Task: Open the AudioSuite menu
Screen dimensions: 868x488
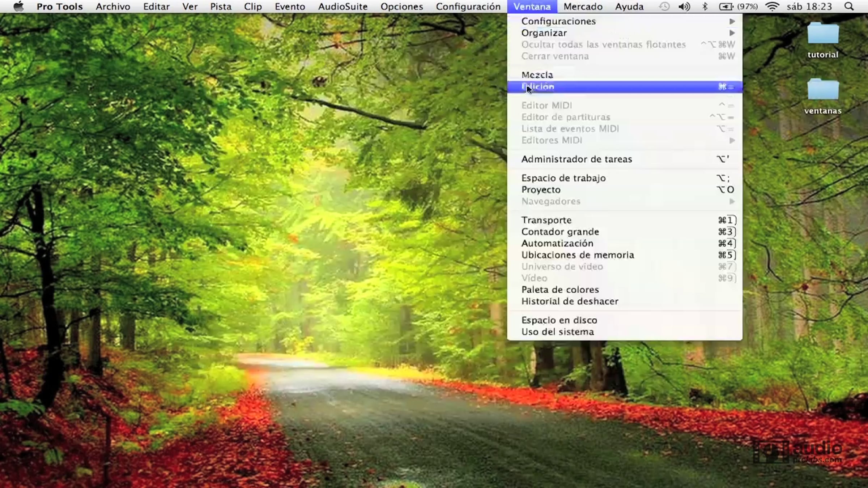Action: 342,7
